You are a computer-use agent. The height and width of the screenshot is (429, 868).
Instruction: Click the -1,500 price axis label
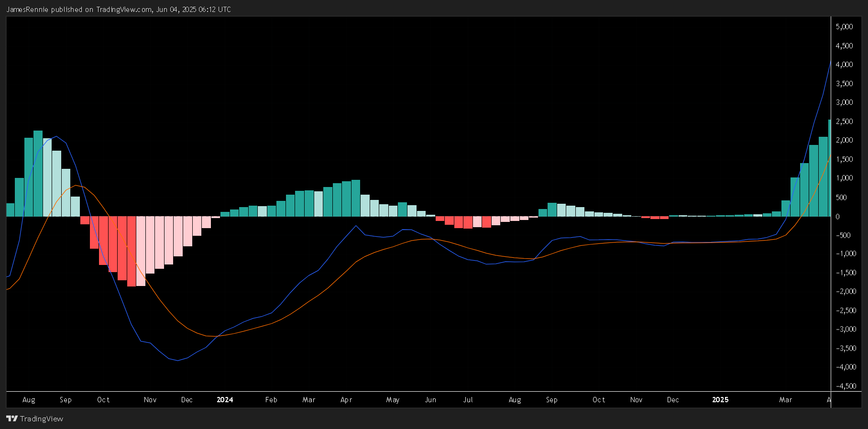point(846,273)
